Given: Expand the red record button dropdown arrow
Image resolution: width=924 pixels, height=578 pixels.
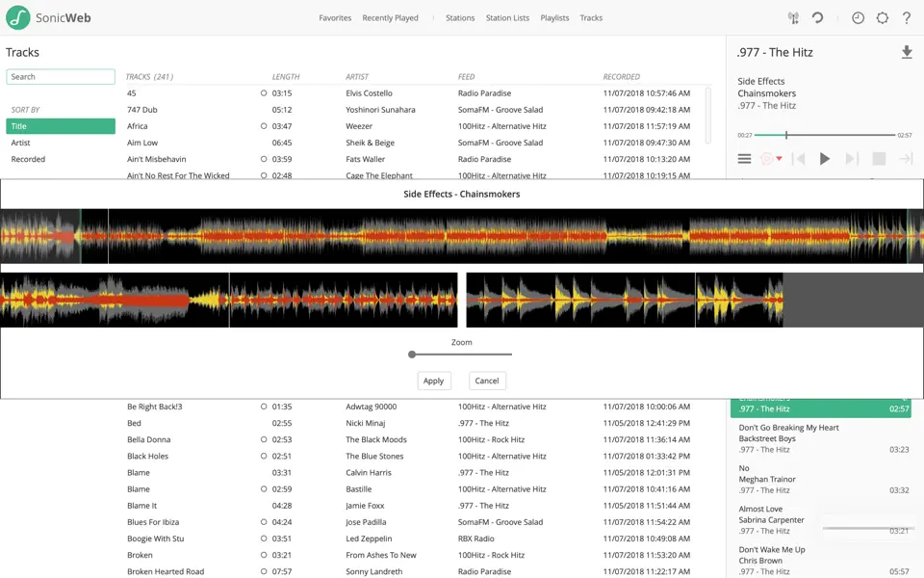Looking at the screenshot, I should click(x=779, y=160).
